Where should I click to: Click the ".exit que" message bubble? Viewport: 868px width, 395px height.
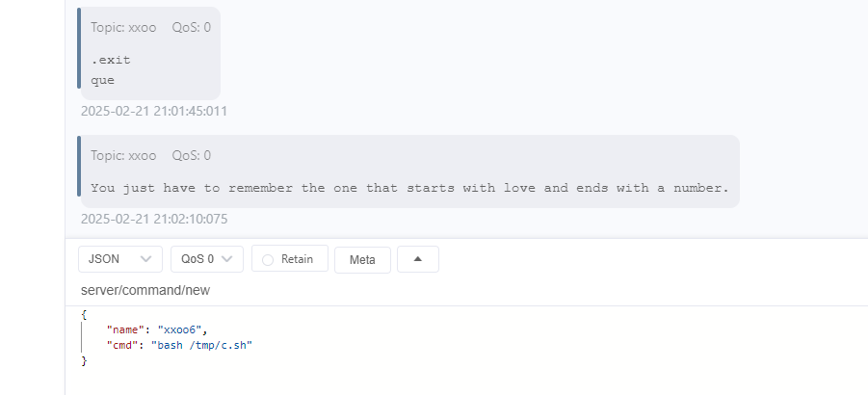coord(149,69)
